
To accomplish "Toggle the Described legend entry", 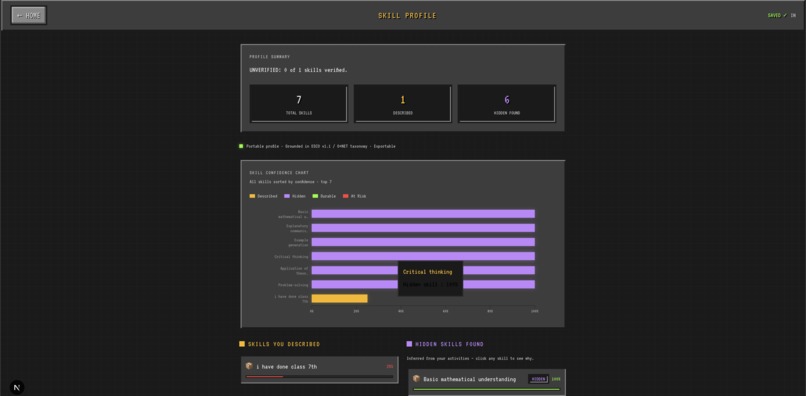I will pos(263,196).
